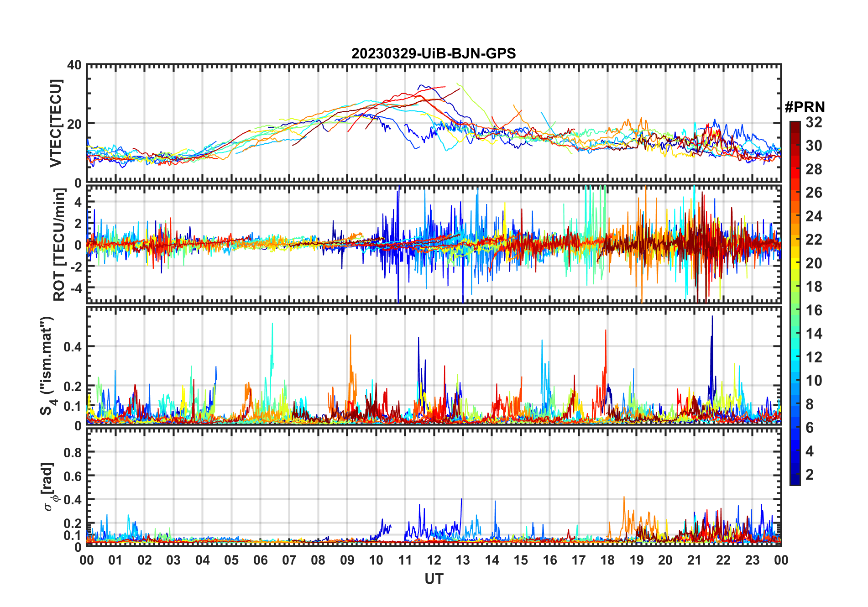Click the orange colorbar region near 24
The height and width of the screenshot is (607, 868).
[795, 216]
